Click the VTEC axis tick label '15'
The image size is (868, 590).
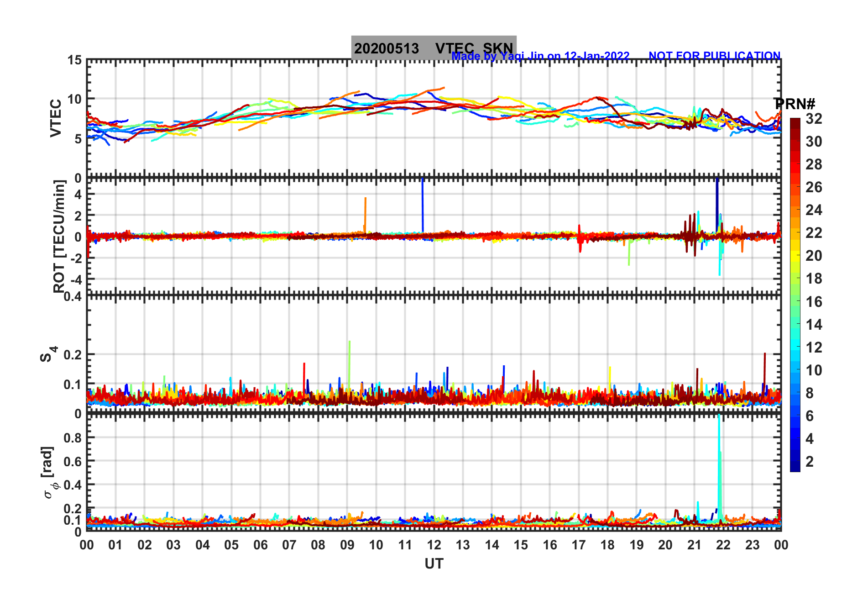[x=74, y=60]
